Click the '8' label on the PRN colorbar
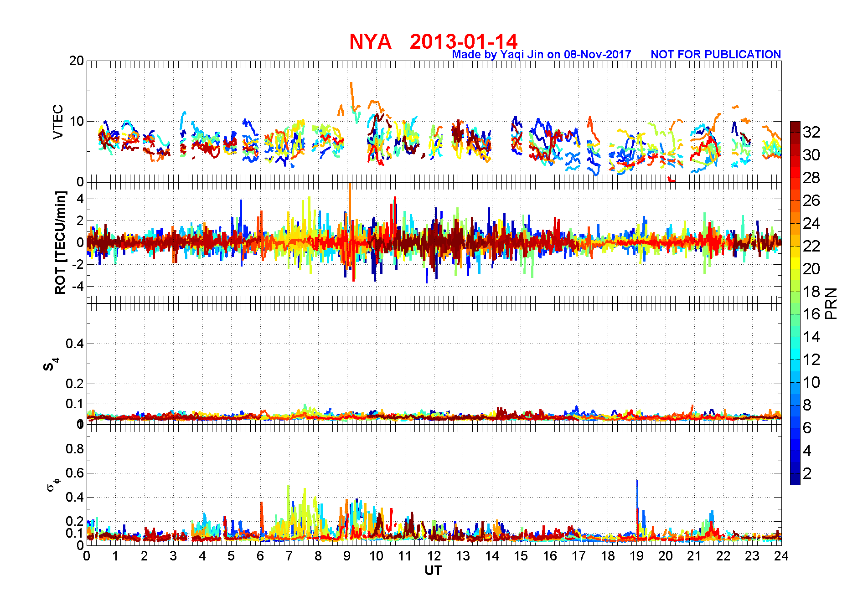 pos(807,405)
